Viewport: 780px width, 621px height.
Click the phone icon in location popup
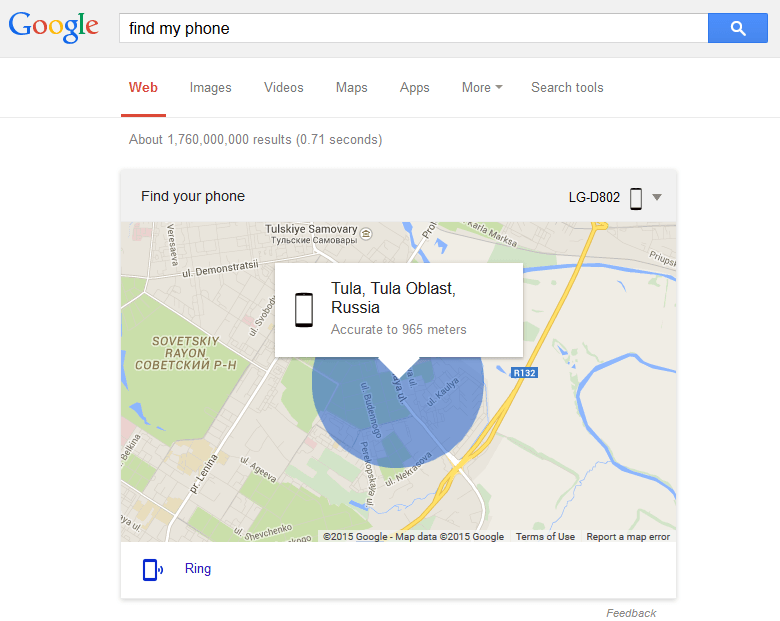[x=304, y=310]
